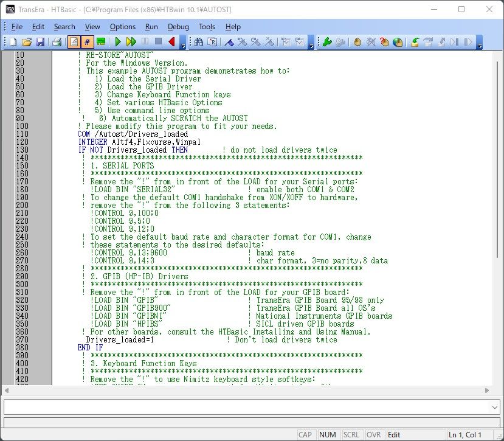The image size is (504, 441).
Task: Click the greyed wrench icon beside green wrench
Action: [x=340, y=42]
